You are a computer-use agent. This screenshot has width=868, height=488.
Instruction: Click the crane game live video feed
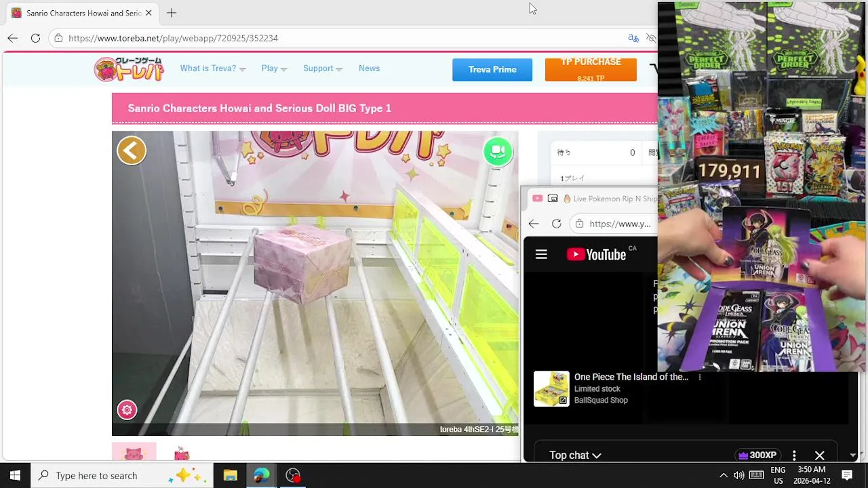pos(315,283)
